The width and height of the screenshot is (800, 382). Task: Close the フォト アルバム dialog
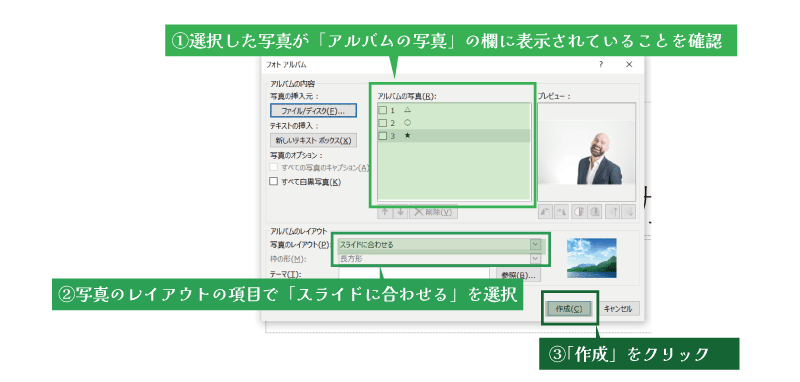(x=629, y=65)
